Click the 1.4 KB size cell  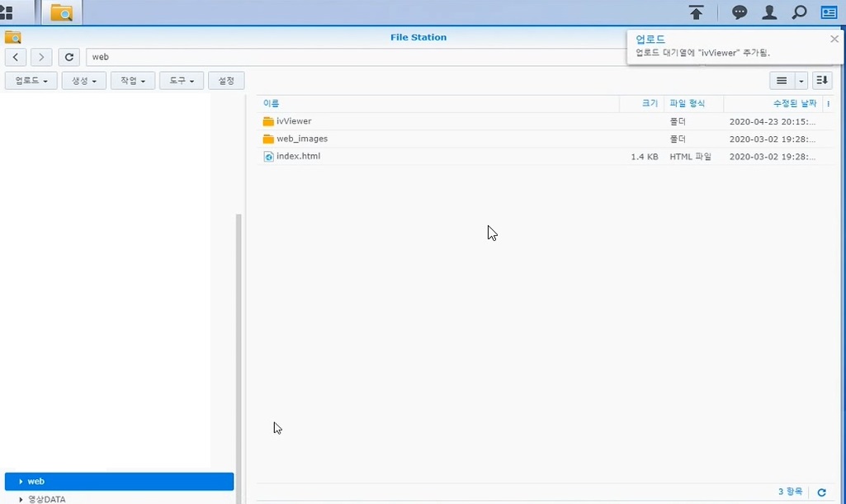(645, 157)
